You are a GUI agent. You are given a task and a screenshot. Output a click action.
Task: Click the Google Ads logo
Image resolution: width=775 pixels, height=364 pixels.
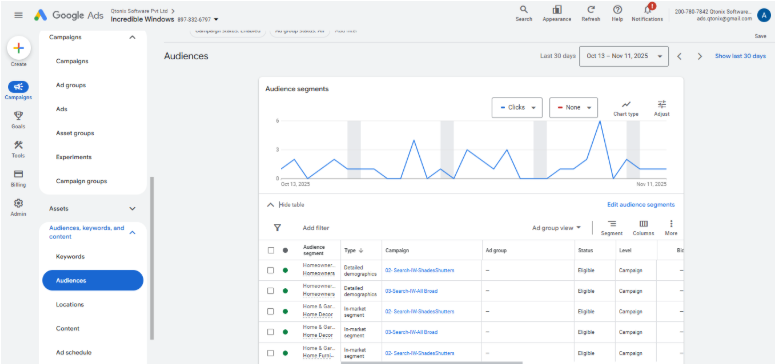(69, 15)
